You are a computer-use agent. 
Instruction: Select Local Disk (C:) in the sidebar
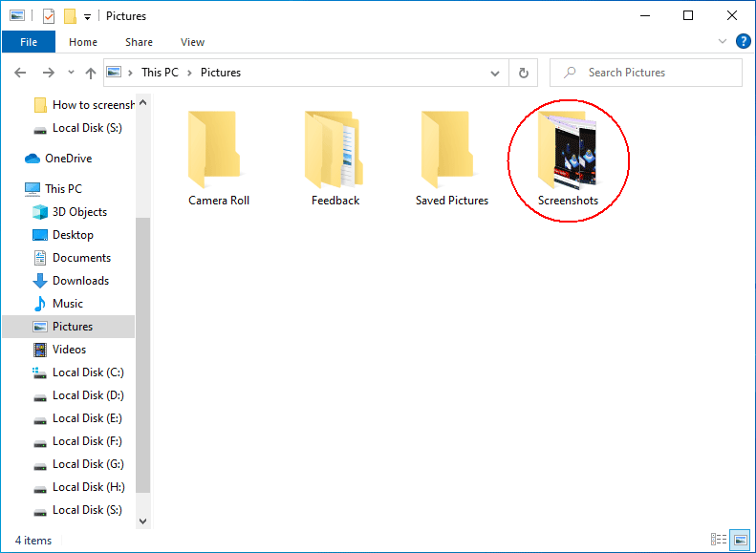78,372
